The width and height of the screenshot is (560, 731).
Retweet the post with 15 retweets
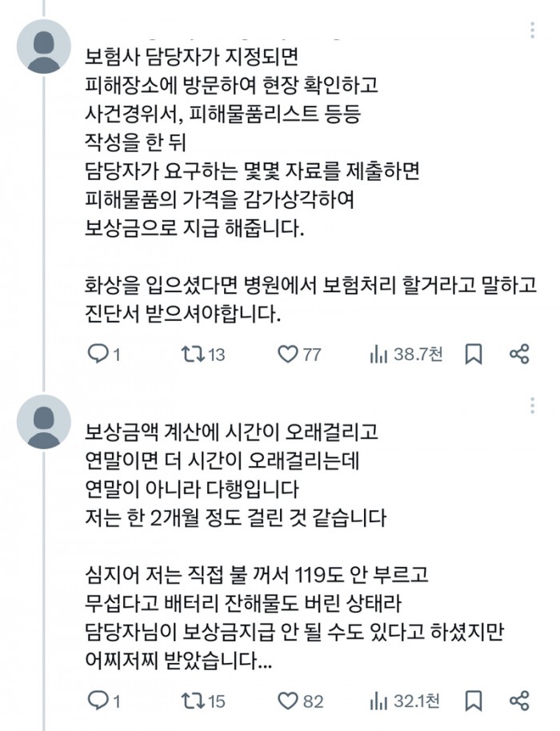pos(203,701)
